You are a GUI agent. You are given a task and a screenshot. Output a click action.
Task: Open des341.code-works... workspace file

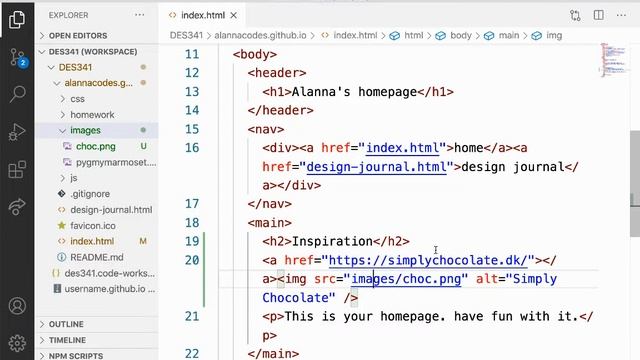click(97, 273)
